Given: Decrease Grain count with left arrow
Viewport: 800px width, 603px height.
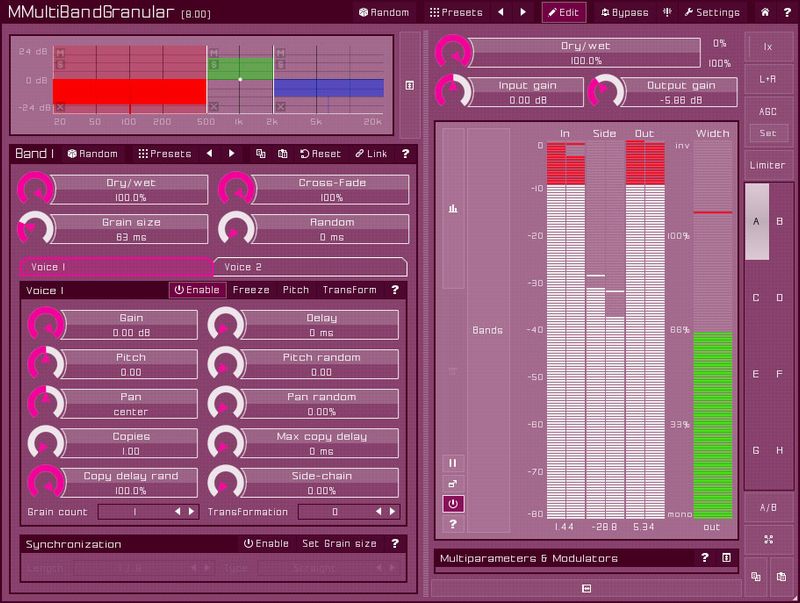Looking at the screenshot, I should pos(178,511).
